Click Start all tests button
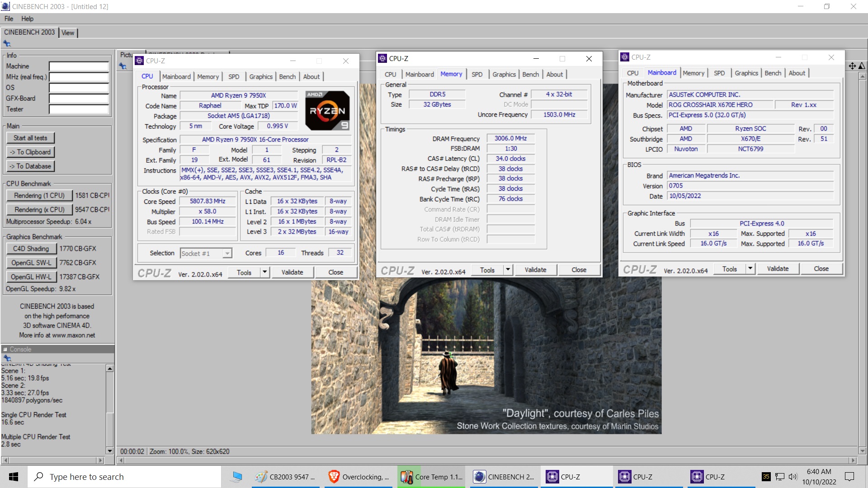The width and height of the screenshot is (868, 488). click(x=30, y=138)
